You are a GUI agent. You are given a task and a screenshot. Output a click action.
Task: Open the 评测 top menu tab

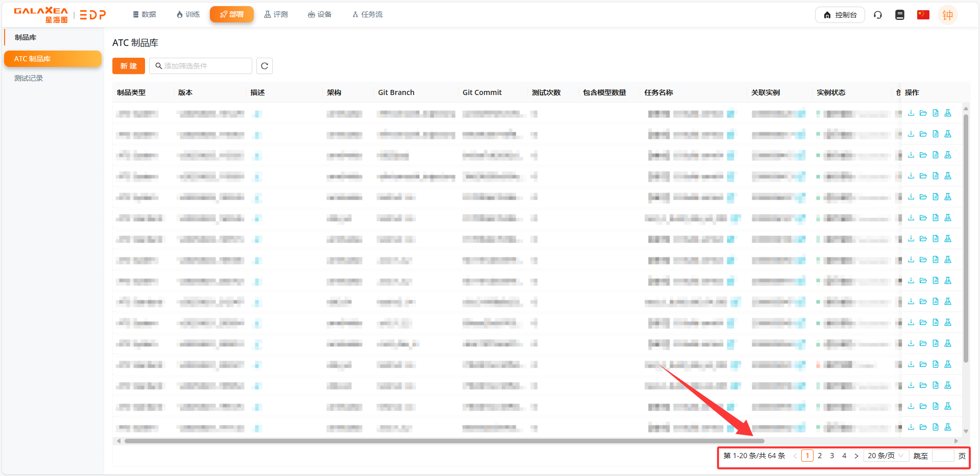click(276, 14)
